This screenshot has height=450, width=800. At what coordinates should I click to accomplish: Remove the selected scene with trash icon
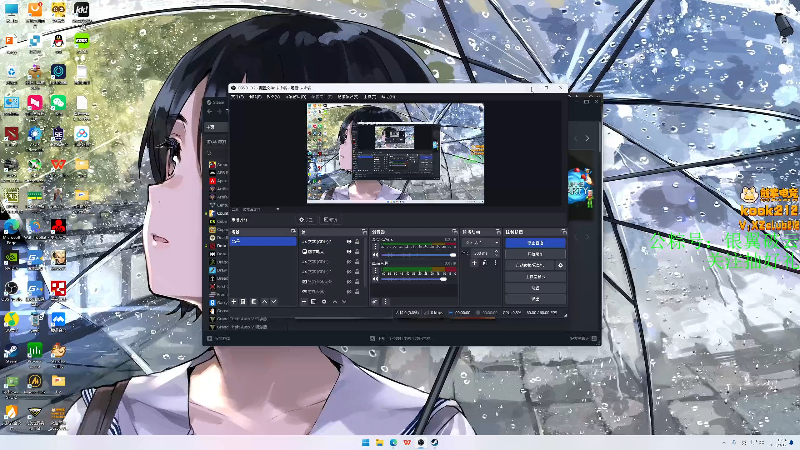pyautogui.click(x=243, y=302)
